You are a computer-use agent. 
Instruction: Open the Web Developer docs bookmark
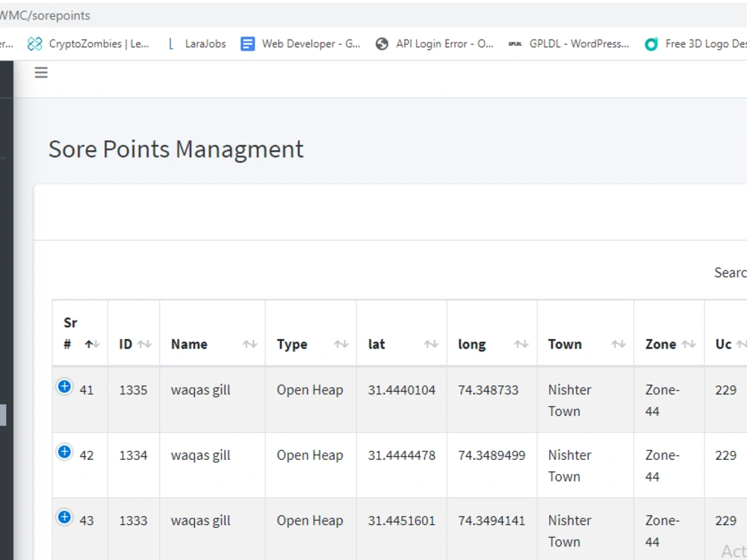point(300,44)
